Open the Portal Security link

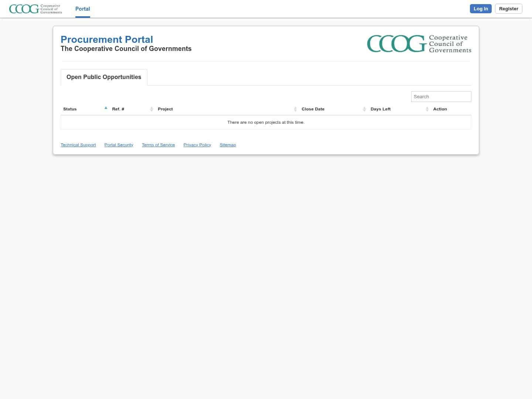pyautogui.click(x=119, y=145)
